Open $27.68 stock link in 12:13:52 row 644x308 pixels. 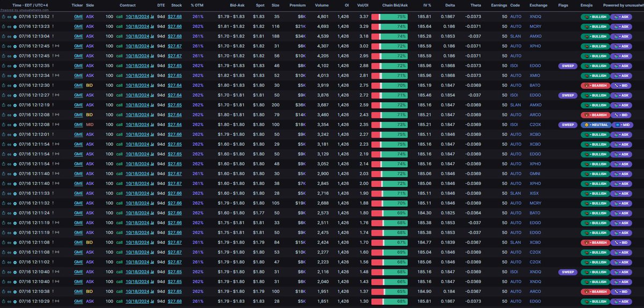coord(174,17)
